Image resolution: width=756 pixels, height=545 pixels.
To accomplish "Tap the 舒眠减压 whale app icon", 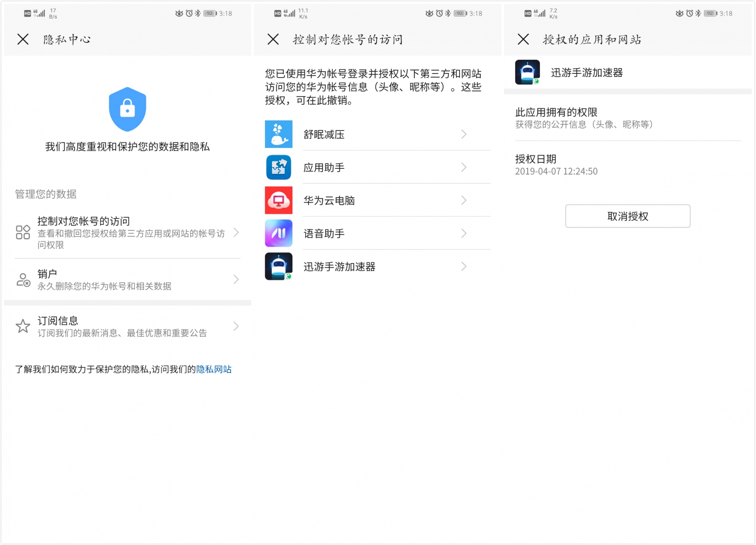I will coord(278,134).
